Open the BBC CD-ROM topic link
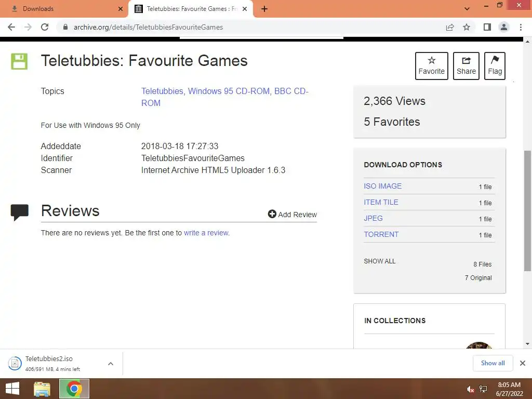Viewport: 532px width, 399px height. coord(224,97)
